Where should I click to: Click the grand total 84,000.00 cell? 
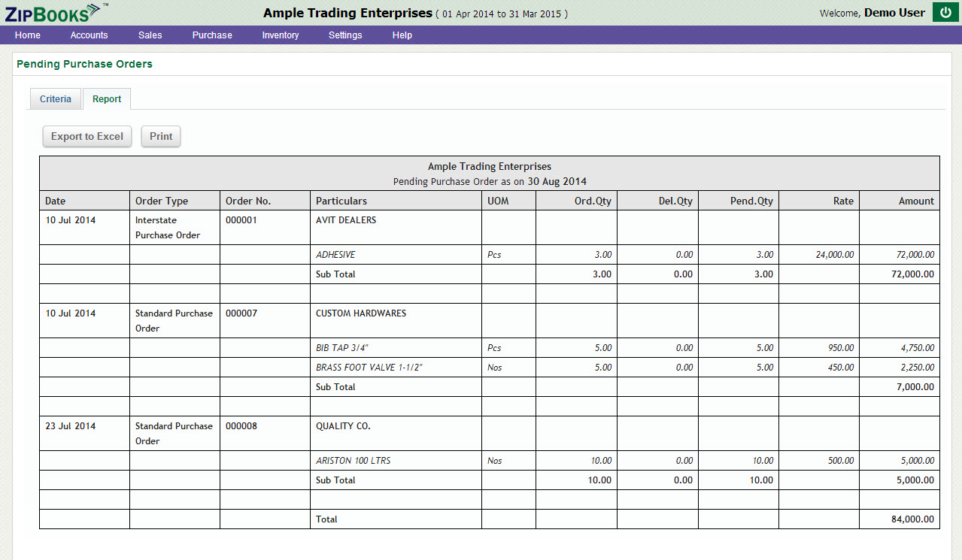click(913, 519)
